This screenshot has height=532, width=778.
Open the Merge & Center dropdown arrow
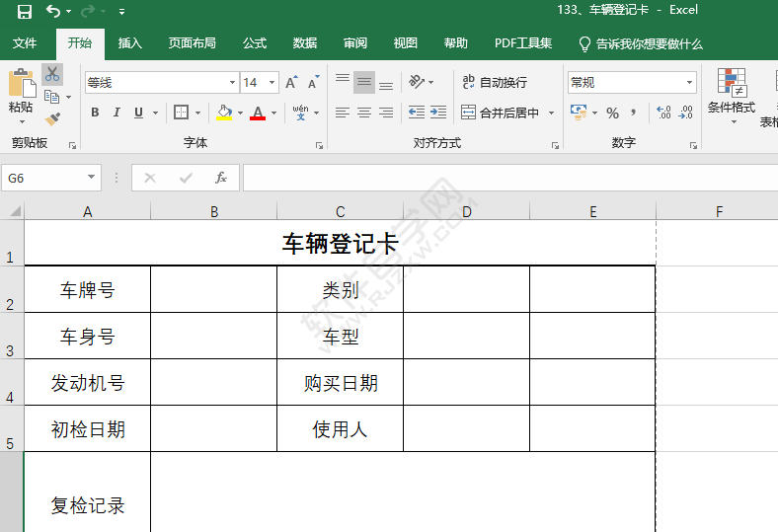pos(551,114)
